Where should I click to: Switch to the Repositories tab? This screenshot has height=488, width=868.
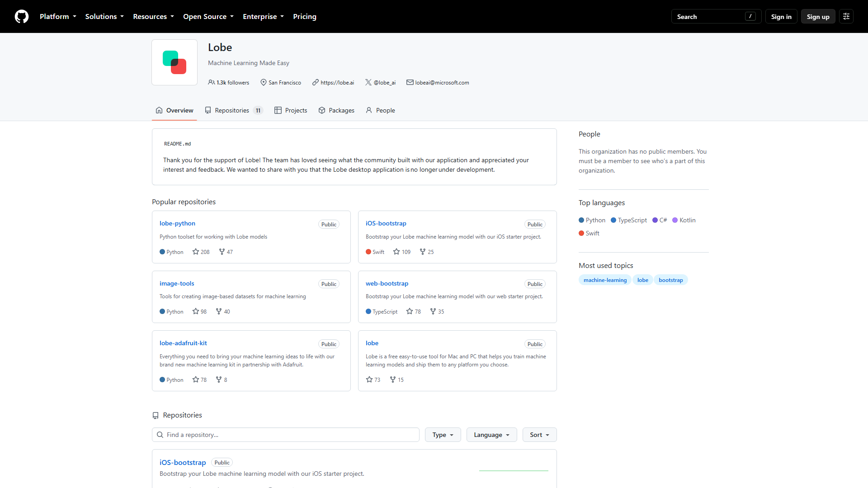pos(234,110)
